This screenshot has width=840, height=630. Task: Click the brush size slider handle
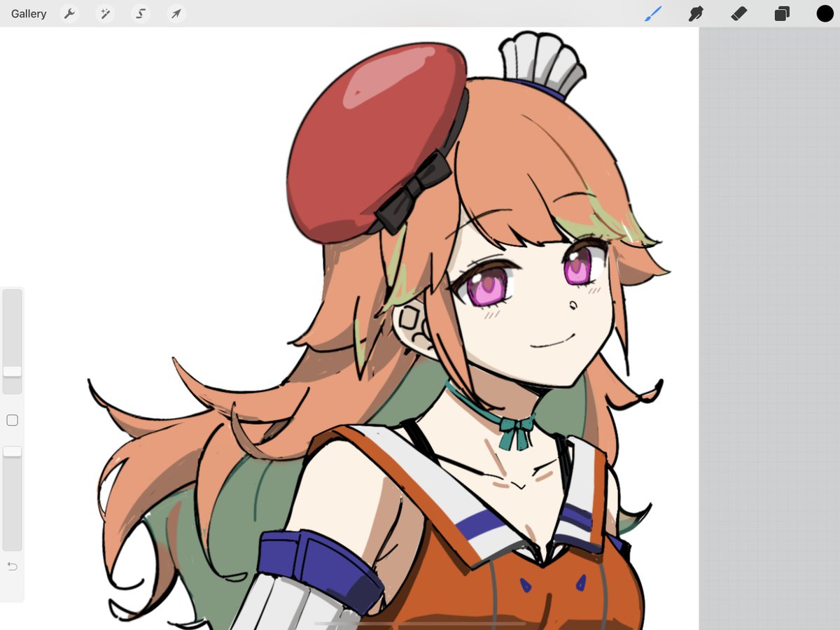[x=12, y=371]
